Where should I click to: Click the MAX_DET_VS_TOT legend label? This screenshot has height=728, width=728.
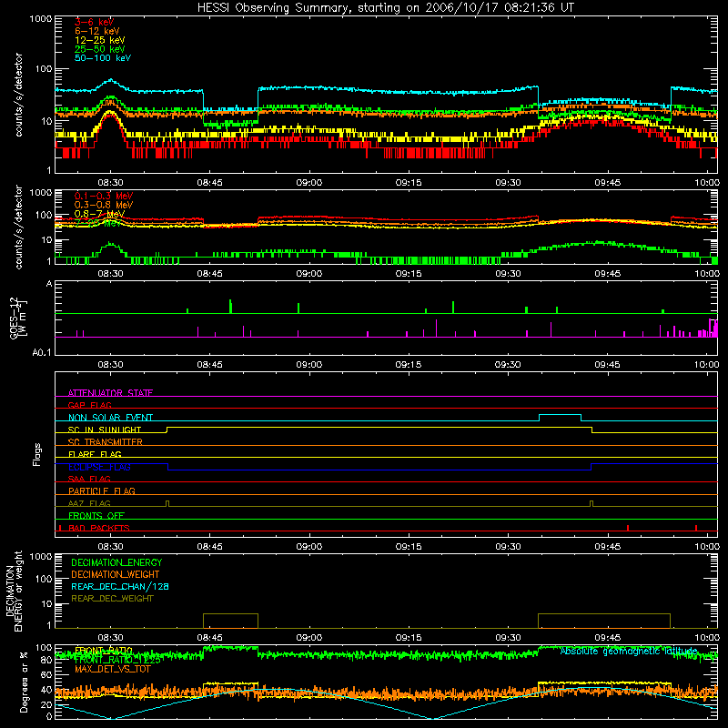tap(112, 669)
